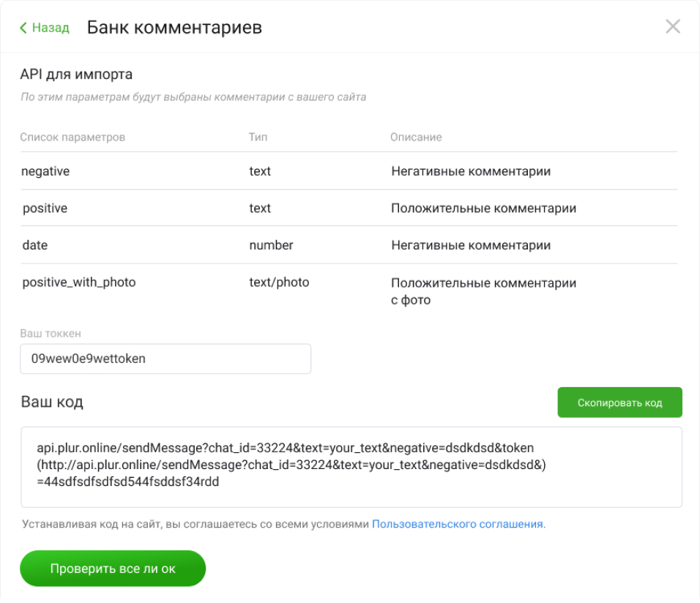
Task: Click the date parameter entry
Action: pyautogui.click(x=35, y=245)
